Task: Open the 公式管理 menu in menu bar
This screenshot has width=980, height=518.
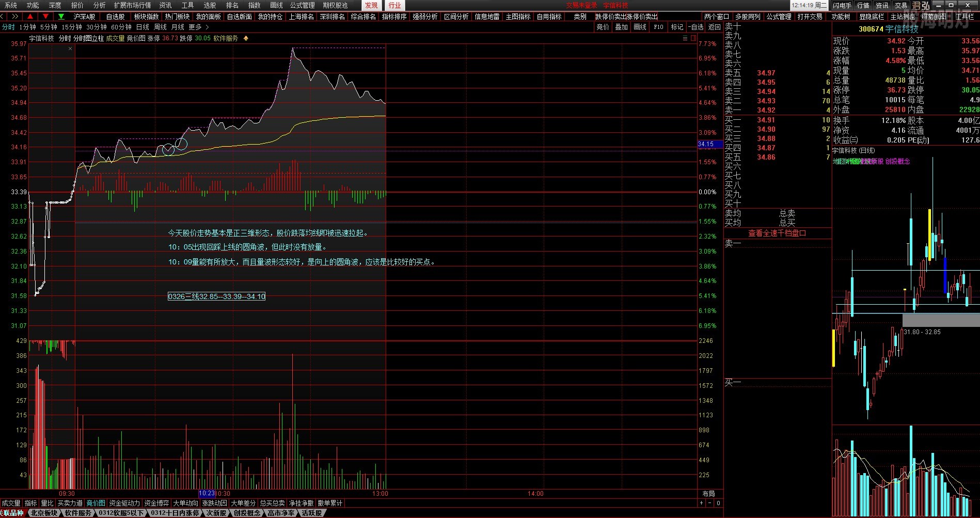Action: pyautogui.click(x=303, y=5)
